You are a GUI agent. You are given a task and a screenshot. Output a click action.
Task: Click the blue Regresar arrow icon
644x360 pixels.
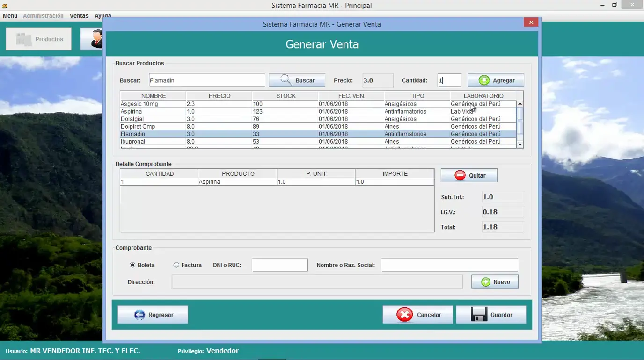(139, 315)
